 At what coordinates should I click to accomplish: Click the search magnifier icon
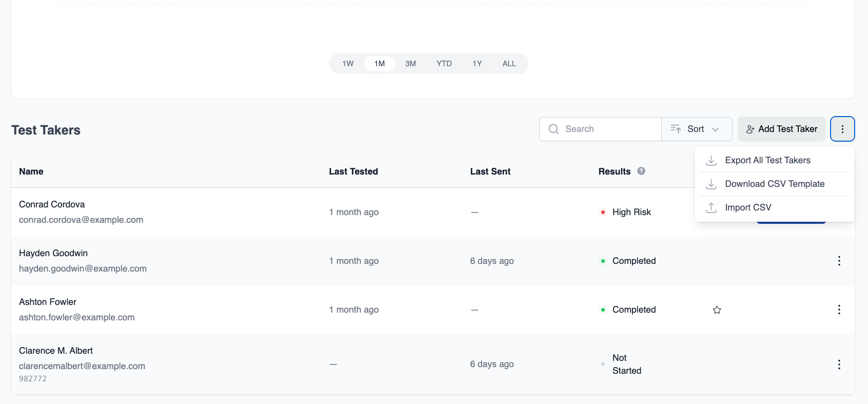tap(554, 129)
